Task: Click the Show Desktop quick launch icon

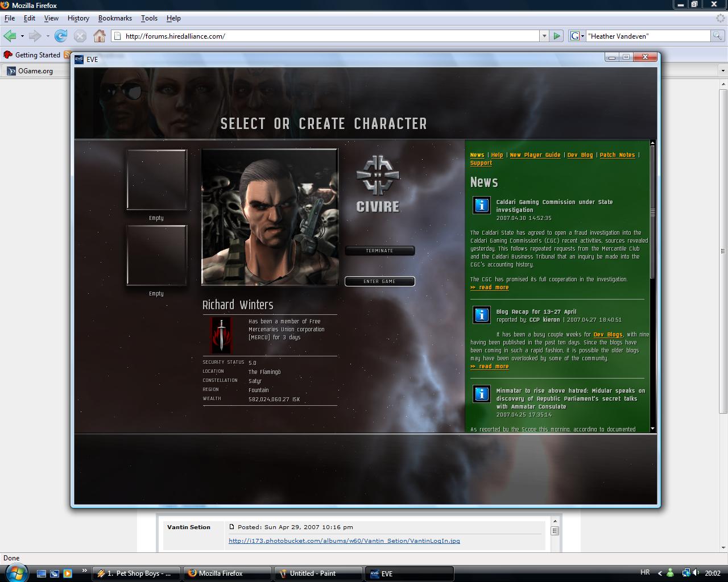Action: pos(42,573)
